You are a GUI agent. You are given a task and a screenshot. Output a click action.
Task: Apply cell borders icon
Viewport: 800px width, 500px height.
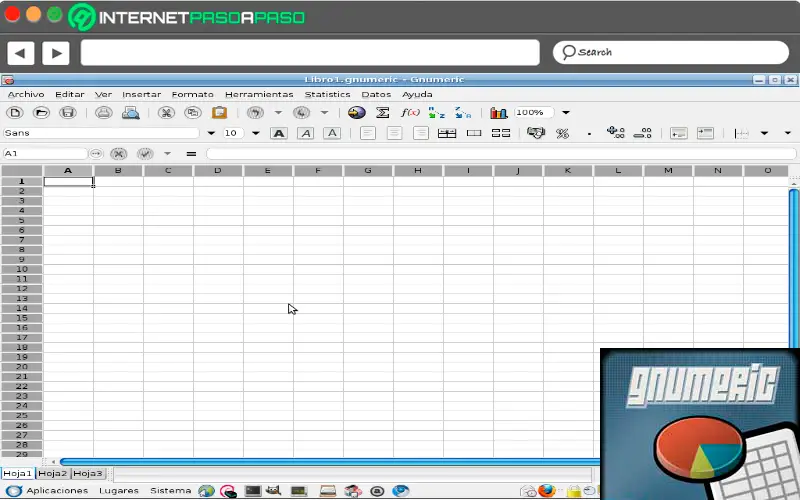coord(741,133)
